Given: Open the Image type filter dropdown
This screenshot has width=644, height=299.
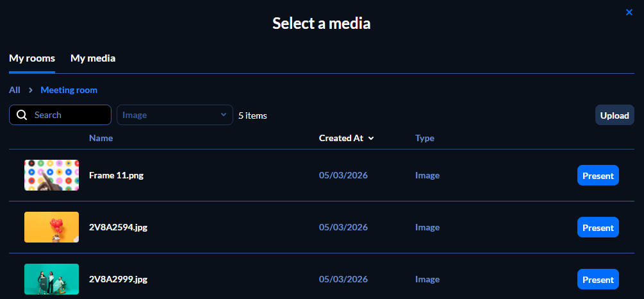Looking at the screenshot, I should pyautogui.click(x=174, y=115).
